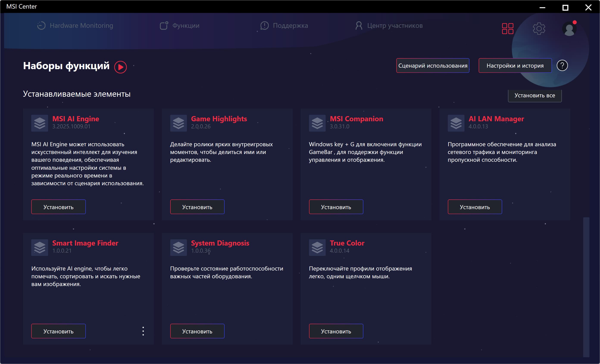Click the AI LAN Manager layers icon
Image resolution: width=600 pixels, height=364 pixels.
tap(456, 123)
